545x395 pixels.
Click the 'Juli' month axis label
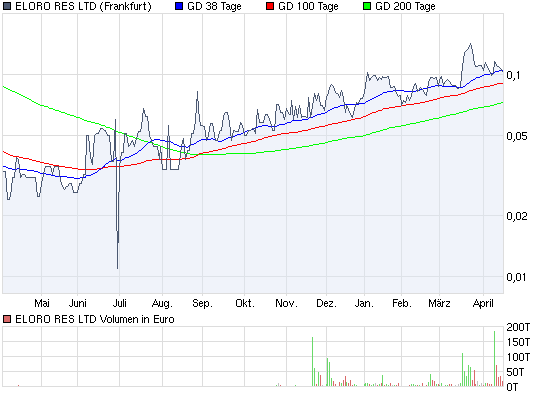pyautogui.click(x=120, y=303)
